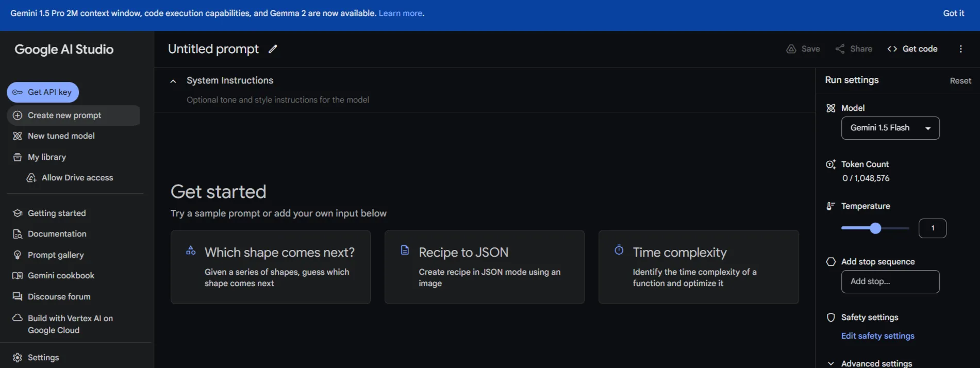Image resolution: width=980 pixels, height=368 pixels.
Task: Click the Get API key button
Action: [43, 92]
